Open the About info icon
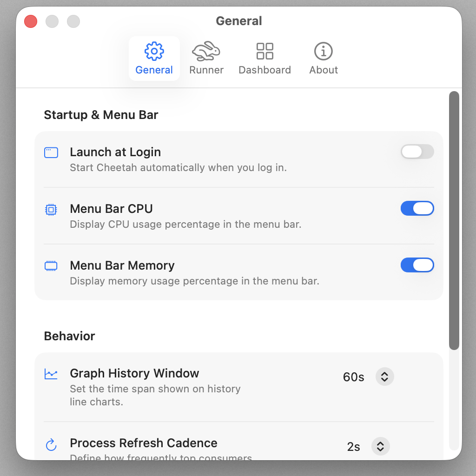 tap(324, 51)
